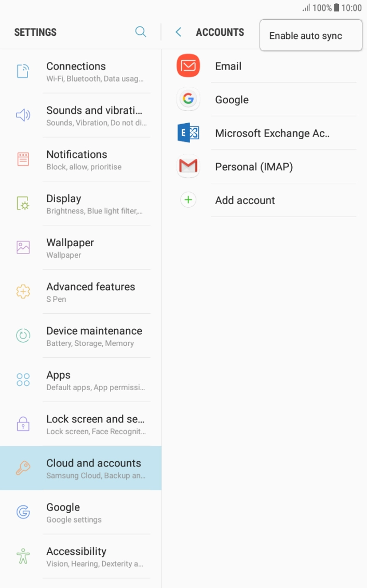Tap 'S Pen' subtitle

pyautogui.click(x=56, y=299)
